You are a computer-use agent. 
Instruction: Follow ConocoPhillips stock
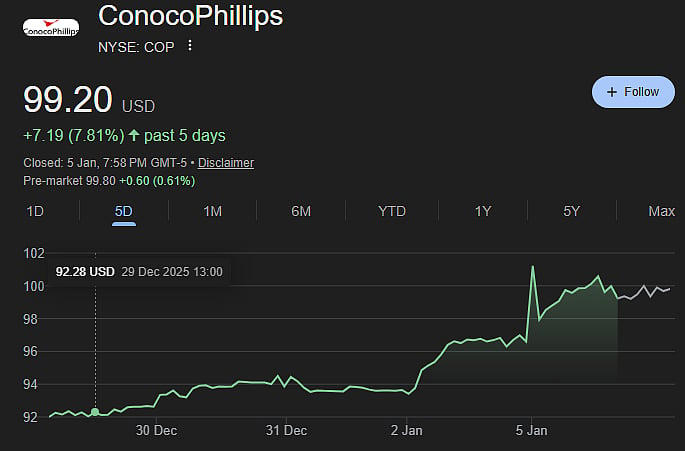coord(632,92)
